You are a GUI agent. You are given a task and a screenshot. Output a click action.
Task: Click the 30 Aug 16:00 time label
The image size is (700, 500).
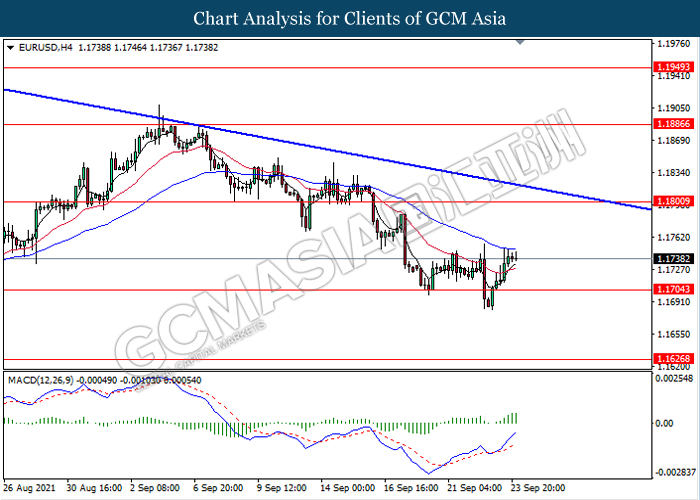point(94,488)
